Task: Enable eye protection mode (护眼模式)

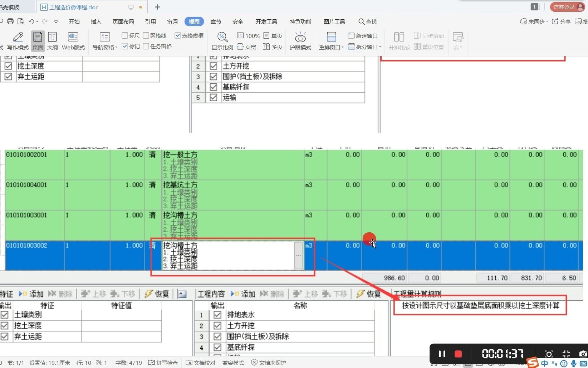Action: point(300,41)
